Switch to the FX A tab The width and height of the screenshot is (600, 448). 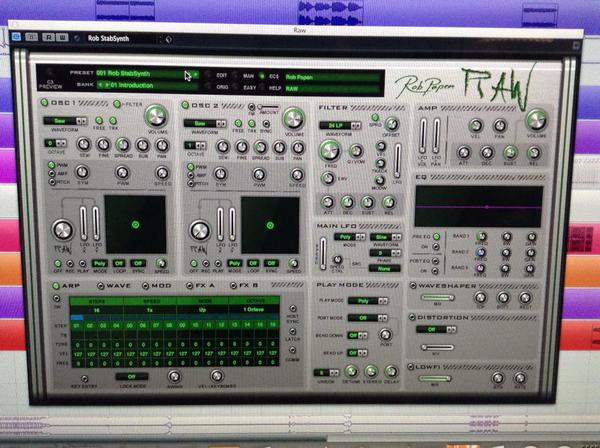(201, 285)
